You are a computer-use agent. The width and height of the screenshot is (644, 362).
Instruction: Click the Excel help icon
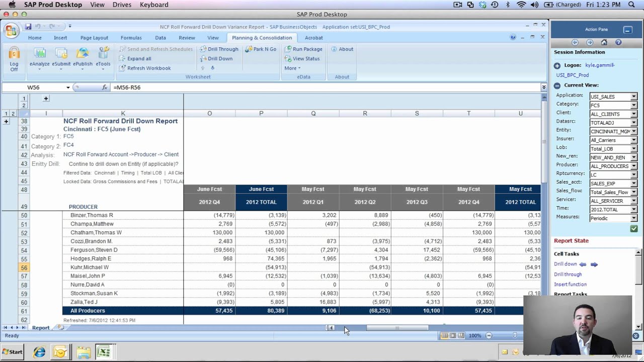tap(513, 37)
